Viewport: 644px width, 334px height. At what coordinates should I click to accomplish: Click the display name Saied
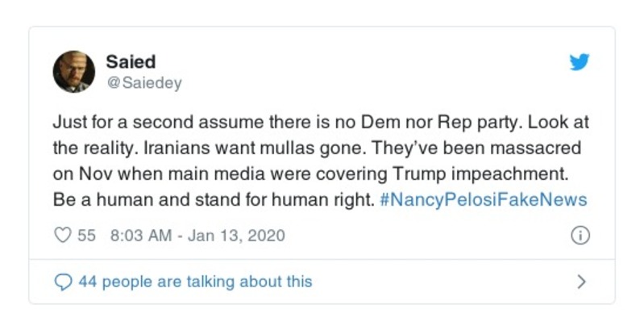(x=131, y=61)
